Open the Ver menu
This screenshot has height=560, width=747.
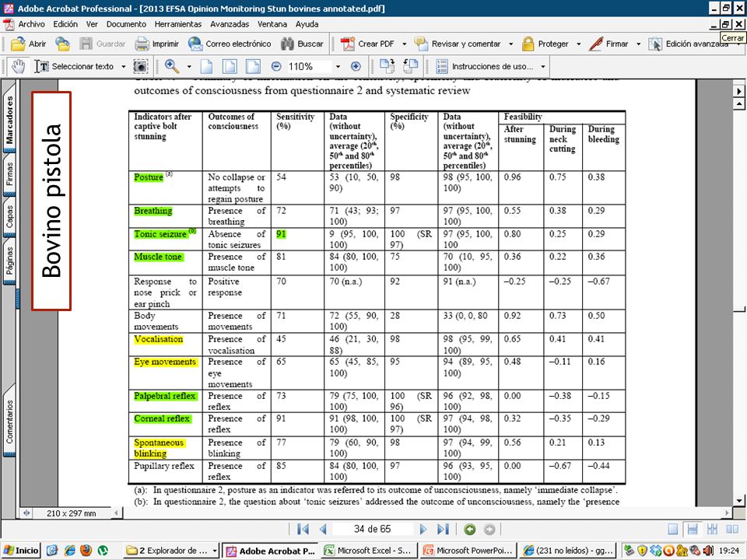tap(92, 24)
